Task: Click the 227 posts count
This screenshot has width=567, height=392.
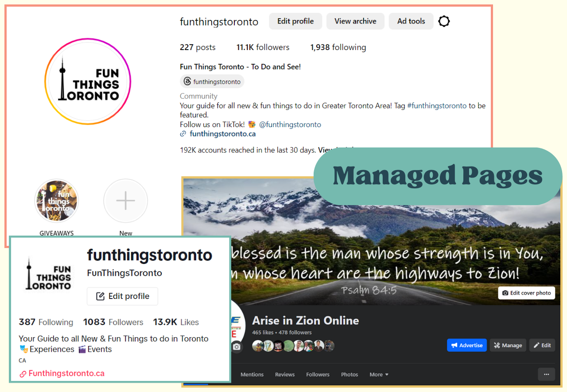Action: [x=198, y=47]
